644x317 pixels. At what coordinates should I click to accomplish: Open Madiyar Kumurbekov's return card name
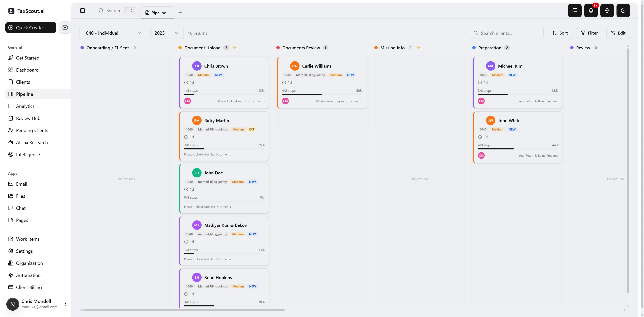pyautogui.click(x=226, y=225)
